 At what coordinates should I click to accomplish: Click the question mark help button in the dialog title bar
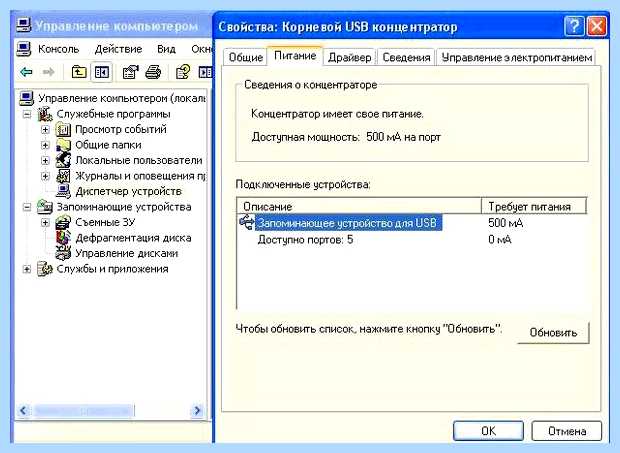(x=574, y=27)
